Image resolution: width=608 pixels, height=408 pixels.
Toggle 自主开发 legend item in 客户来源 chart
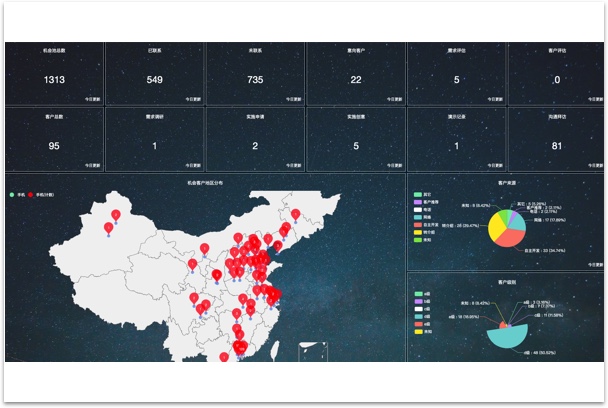tap(426, 225)
